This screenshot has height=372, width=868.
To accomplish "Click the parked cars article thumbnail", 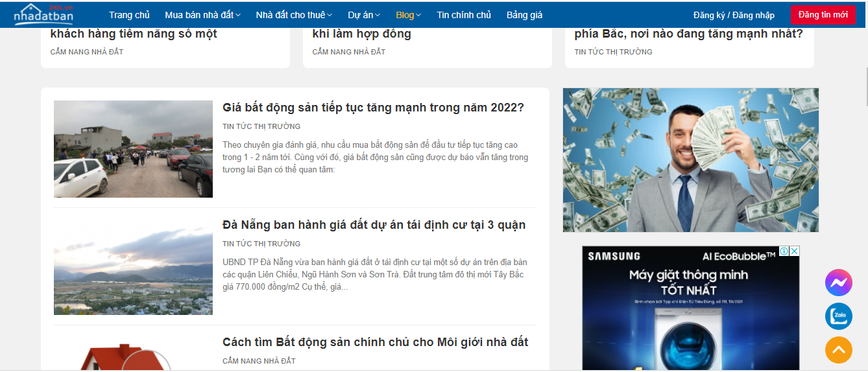I will [133, 149].
